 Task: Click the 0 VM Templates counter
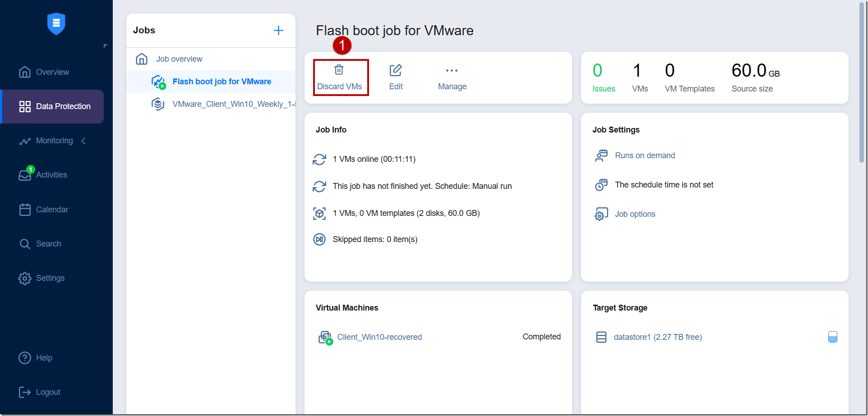point(689,78)
